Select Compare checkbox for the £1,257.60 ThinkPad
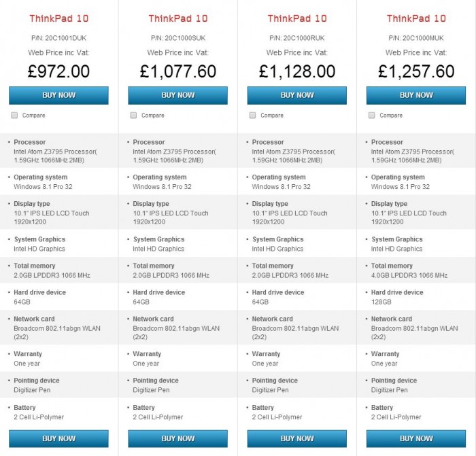The image size is (476, 456). coord(372,116)
